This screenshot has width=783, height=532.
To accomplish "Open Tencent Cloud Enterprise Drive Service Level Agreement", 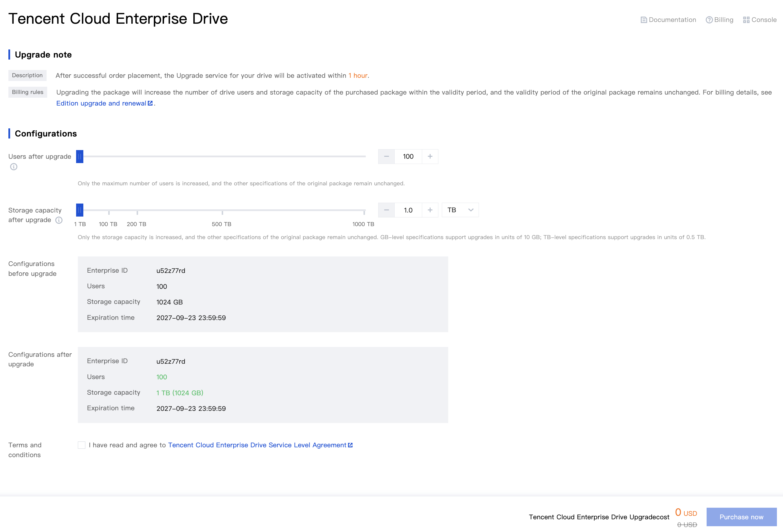I will [257, 445].
